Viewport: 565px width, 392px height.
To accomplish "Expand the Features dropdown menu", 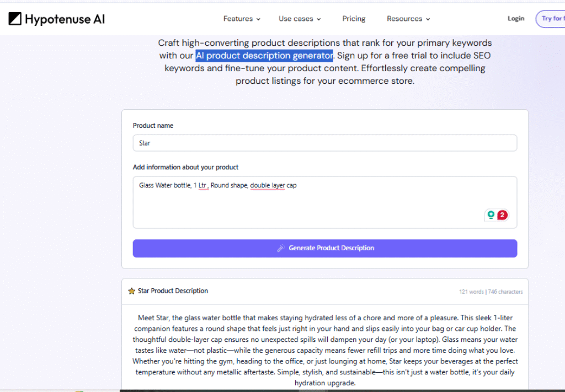I will pos(238,19).
